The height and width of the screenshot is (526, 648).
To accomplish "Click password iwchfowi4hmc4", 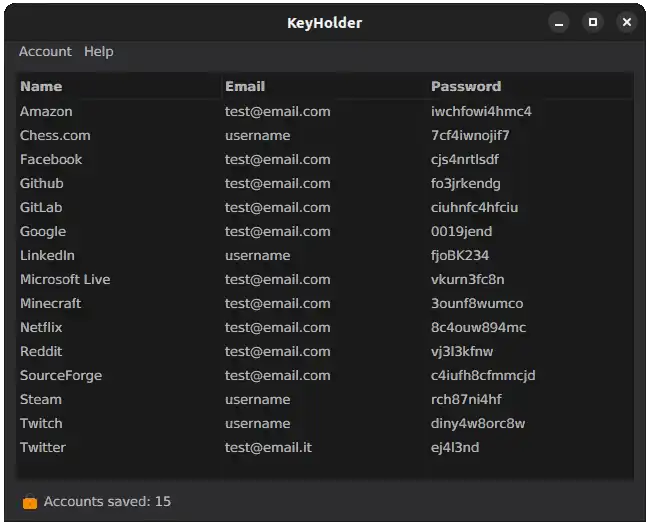I will click(x=481, y=112).
